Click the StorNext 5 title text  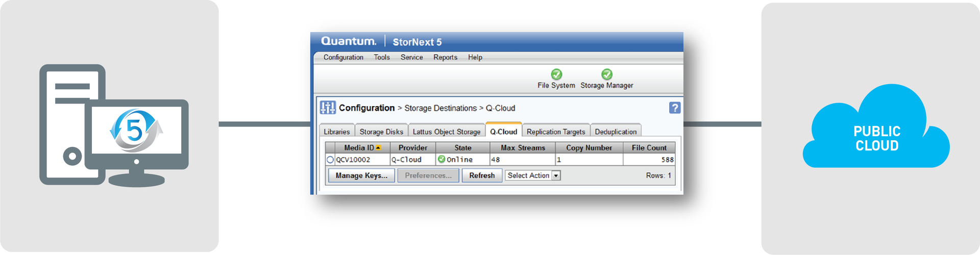(417, 42)
